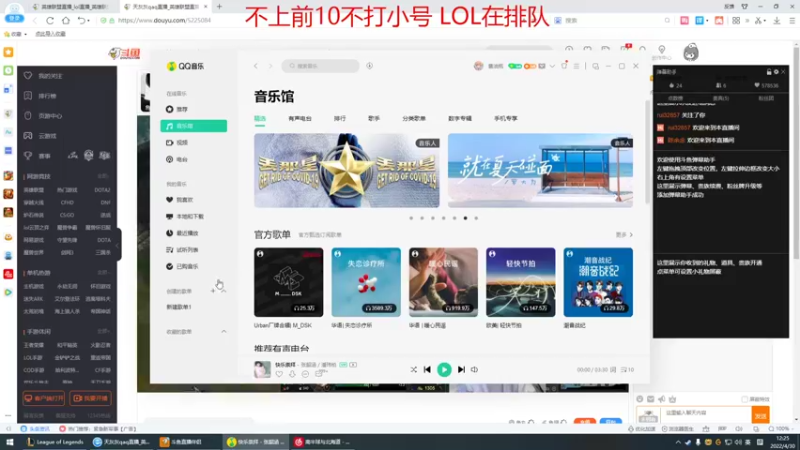Collapse the 创建的歌单 section
This screenshot has height=450, width=800.
click(223, 291)
